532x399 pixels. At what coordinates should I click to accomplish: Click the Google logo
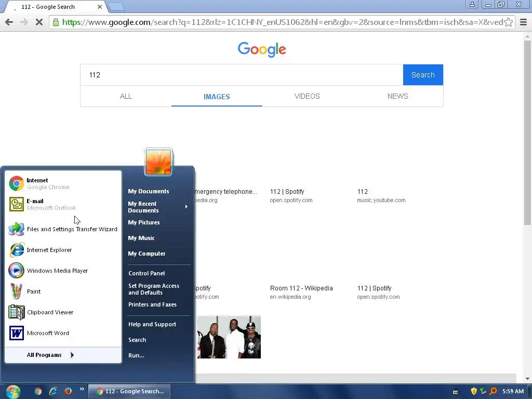pyautogui.click(x=262, y=49)
